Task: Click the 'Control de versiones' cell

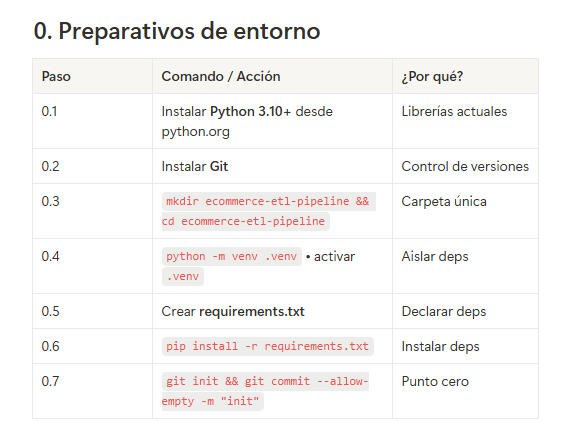Action: click(465, 166)
